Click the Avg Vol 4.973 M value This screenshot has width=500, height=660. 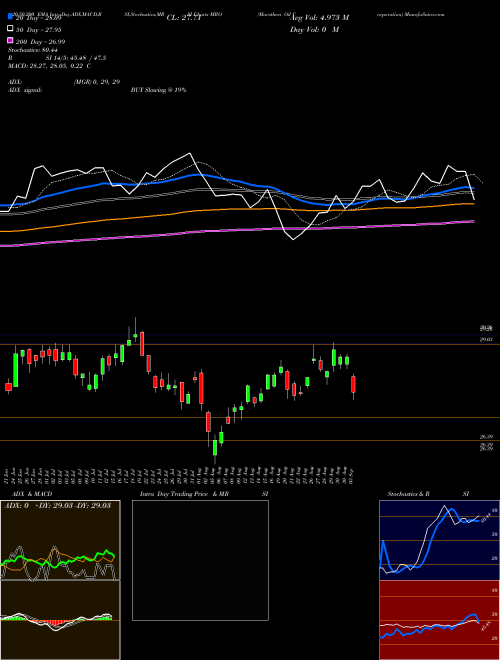pos(320,18)
